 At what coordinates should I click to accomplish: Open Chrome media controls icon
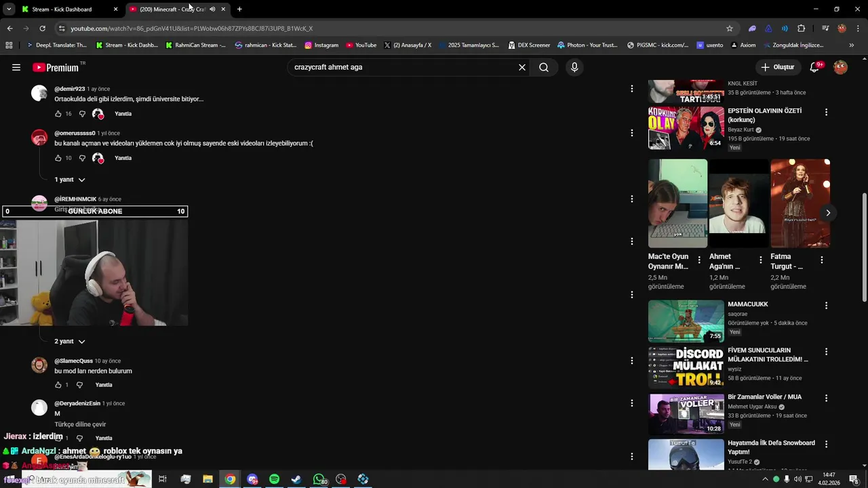825,28
